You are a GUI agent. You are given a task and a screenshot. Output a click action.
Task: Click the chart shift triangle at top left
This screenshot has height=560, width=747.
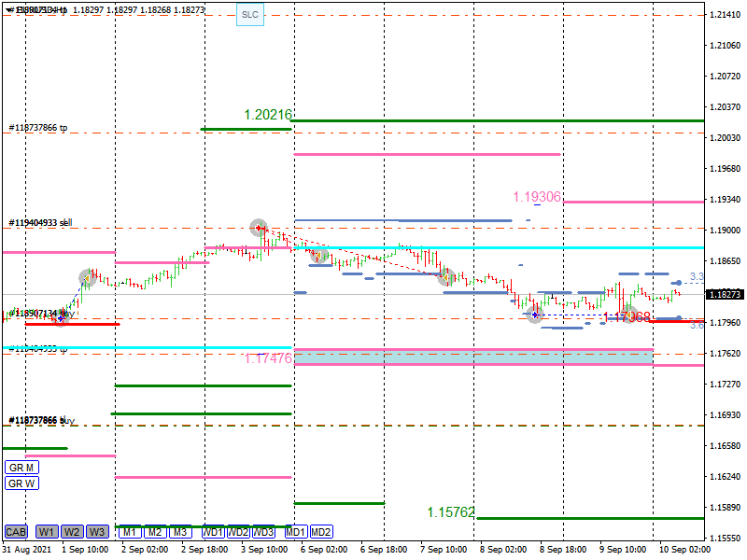click(7, 9)
